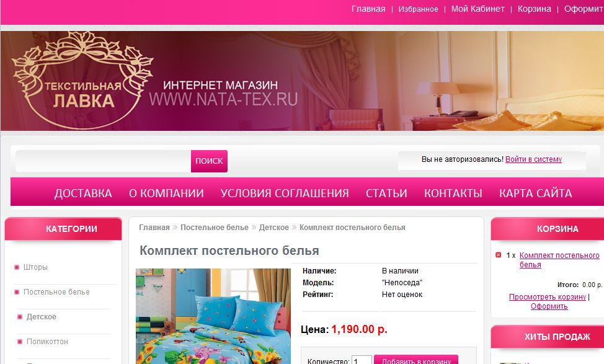
Task: Open the ДОСТАВКА menu item
Action: [83, 193]
